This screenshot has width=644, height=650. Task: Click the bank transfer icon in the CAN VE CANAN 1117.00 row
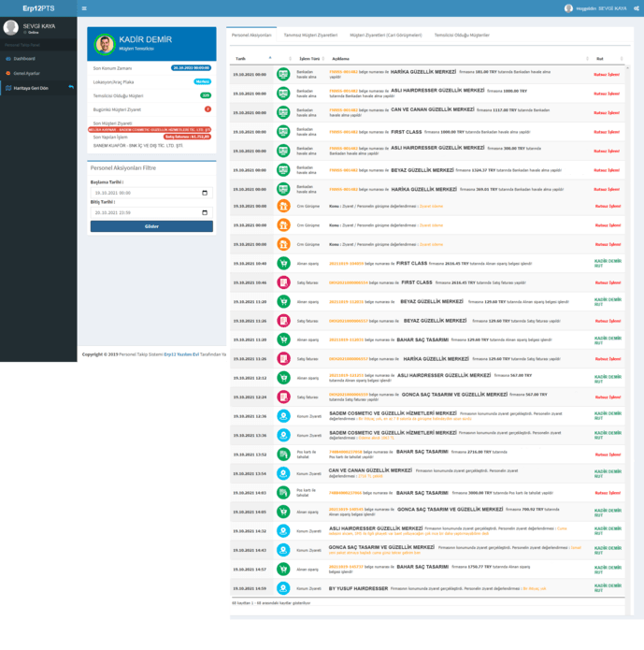point(283,113)
